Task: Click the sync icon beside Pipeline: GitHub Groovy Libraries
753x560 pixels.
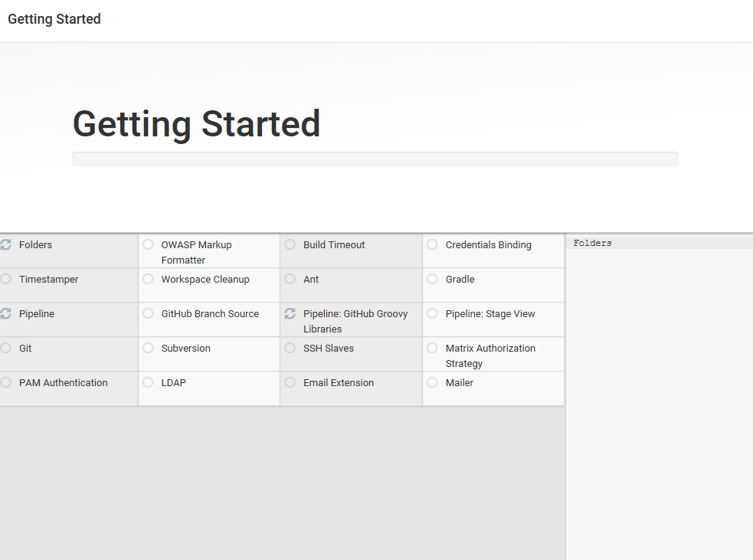Action: tap(290, 313)
